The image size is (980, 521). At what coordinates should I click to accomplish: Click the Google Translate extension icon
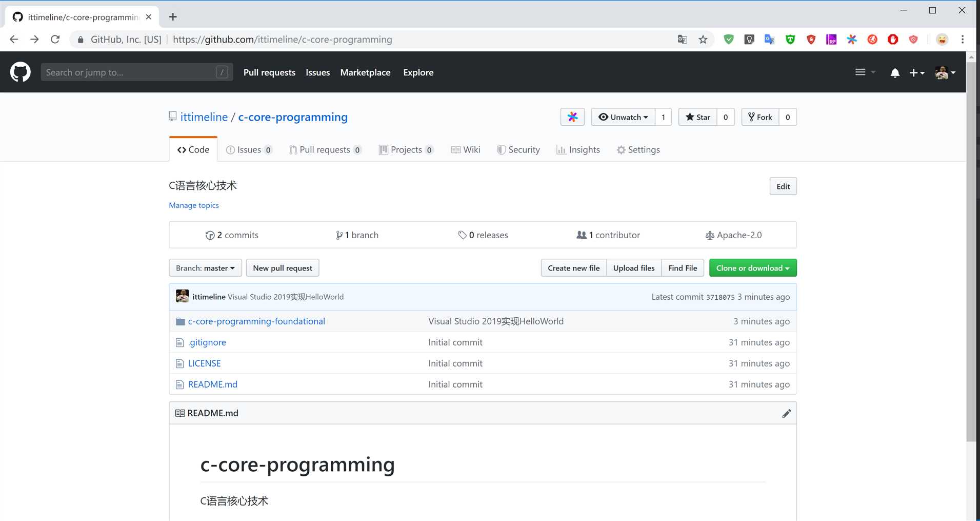(770, 40)
